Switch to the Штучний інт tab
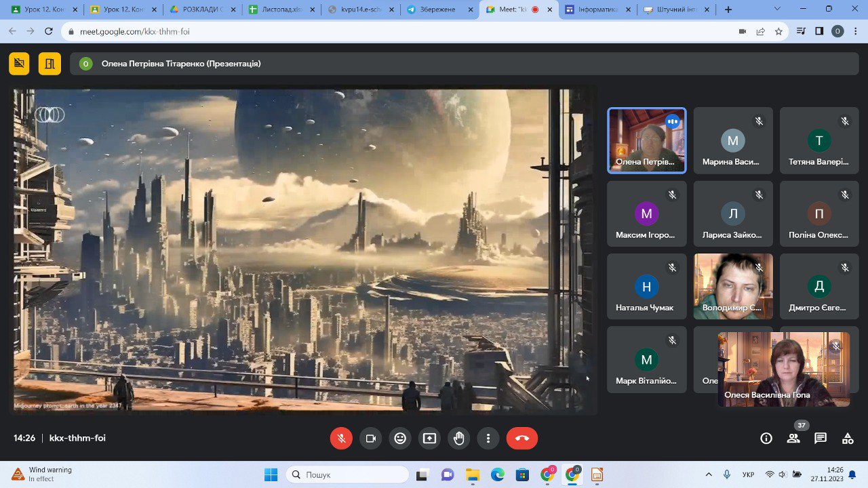The height and width of the screenshot is (488, 868). [x=677, y=10]
